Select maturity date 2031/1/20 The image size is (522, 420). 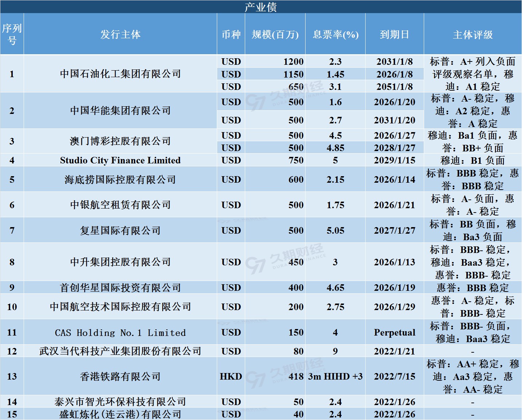tap(395, 120)
